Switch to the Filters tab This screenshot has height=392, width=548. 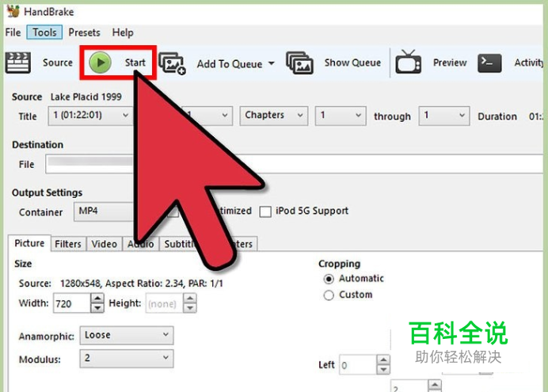pos(68,244)
